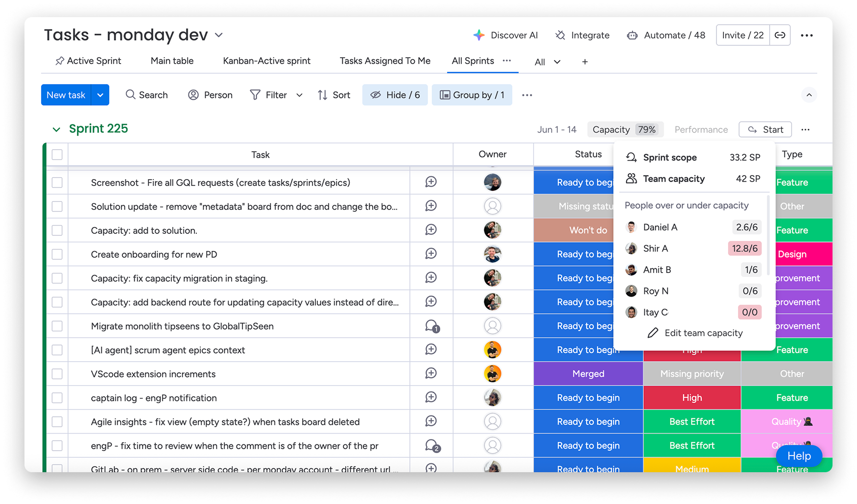Click the pin icon on Active Sprint

click(60, 61)
